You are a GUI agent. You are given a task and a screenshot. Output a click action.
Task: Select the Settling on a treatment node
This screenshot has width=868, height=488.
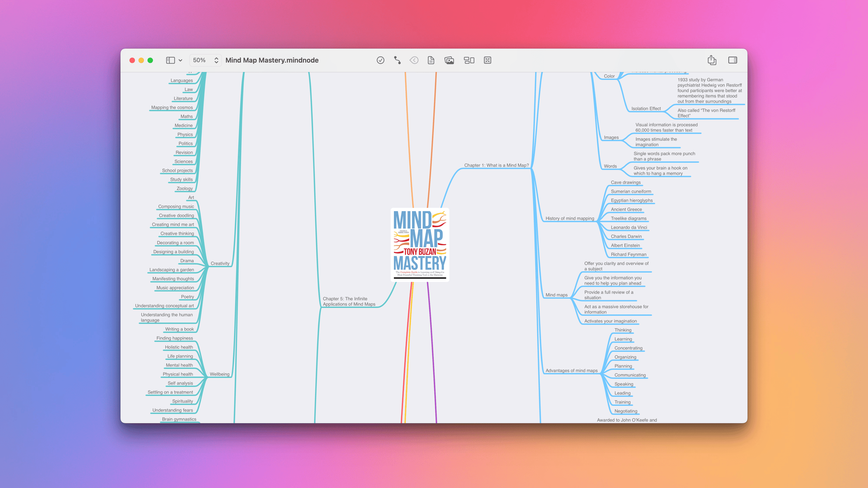(170, 392)
